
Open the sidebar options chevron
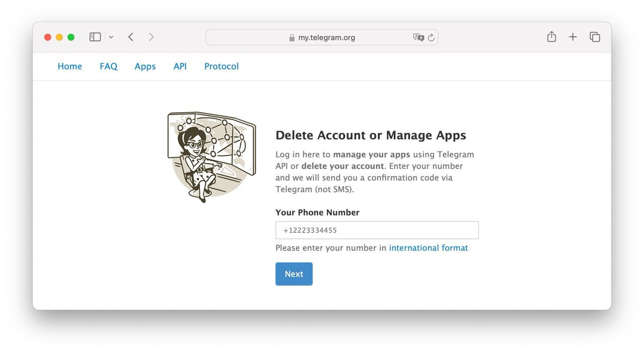pyautogui.click(x=111, y=37)
